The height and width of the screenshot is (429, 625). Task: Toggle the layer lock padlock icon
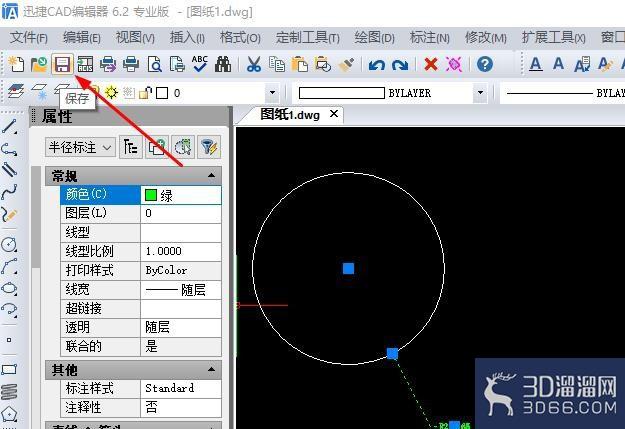pos(145,93)
